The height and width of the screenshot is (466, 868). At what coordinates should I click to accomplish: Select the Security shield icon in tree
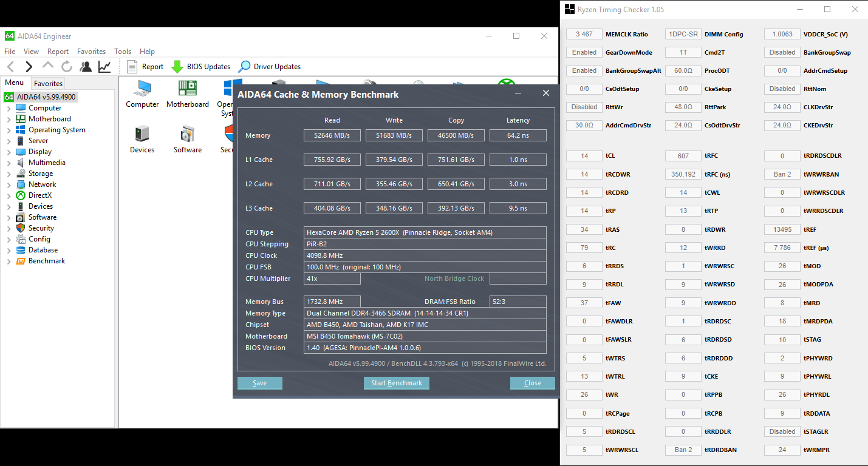click(x=21, y=228)
